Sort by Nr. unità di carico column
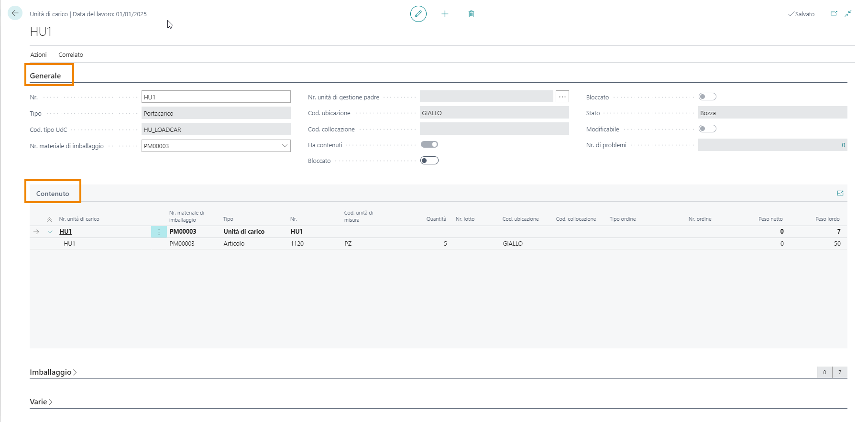This screenshot has width=868, height=422. click(79, 219)
